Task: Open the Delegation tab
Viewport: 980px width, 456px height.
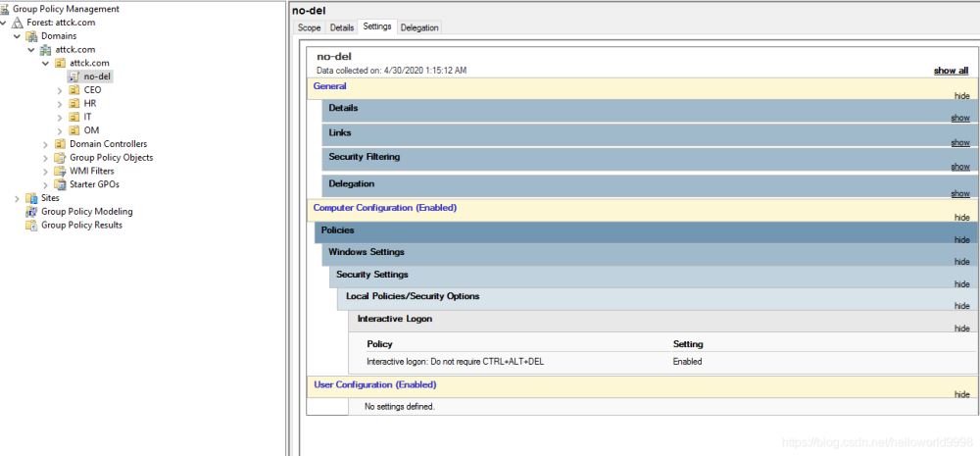Action: (x=419, y=27)
